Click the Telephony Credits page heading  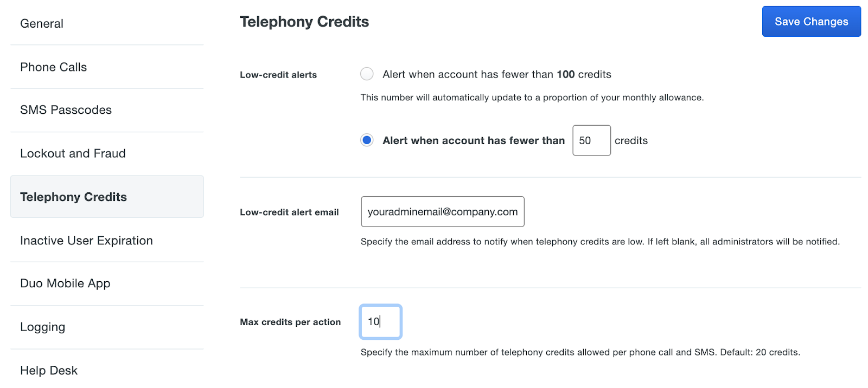(x=304, y=22)
